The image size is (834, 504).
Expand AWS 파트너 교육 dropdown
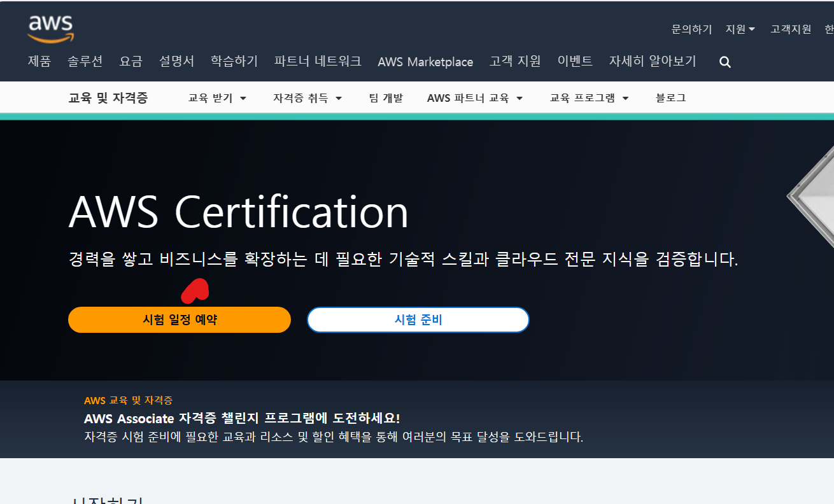[x=475, y=98]
